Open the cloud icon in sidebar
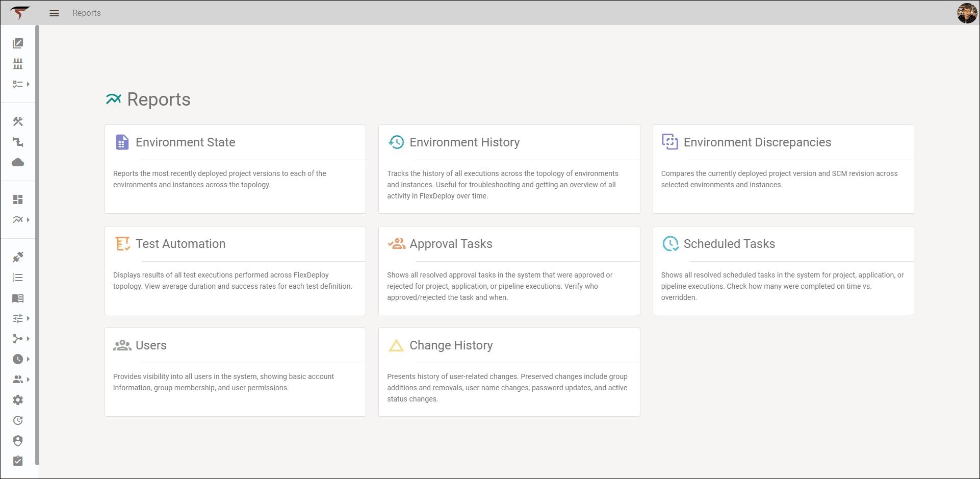The height and width of the screenshot is (479, 980). coord(18,162)
